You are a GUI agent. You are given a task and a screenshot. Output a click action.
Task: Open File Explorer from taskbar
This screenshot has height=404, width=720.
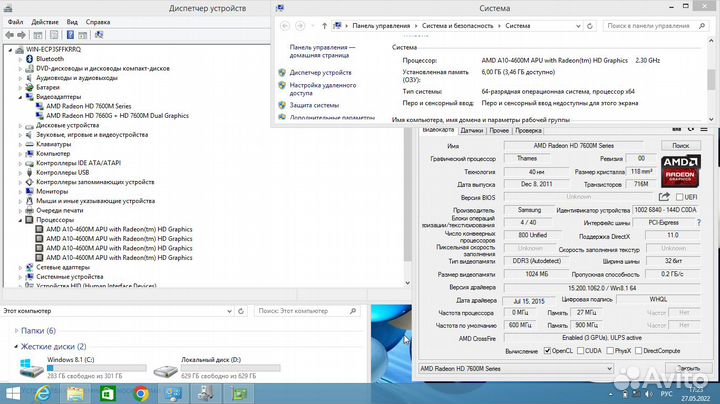[75, 394]
